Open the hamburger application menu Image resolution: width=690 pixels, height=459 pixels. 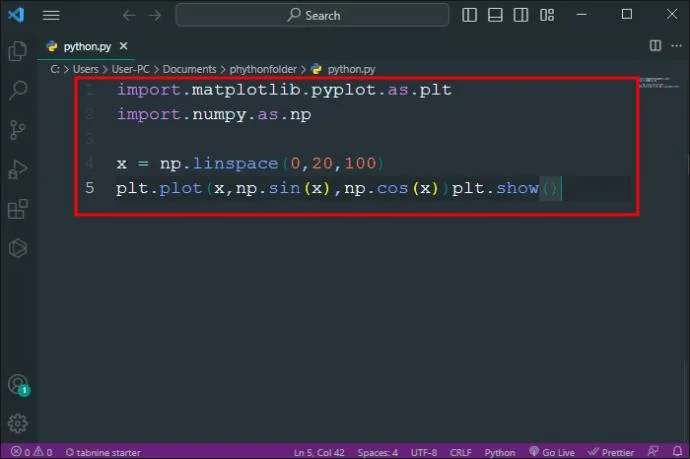(51, 15)
